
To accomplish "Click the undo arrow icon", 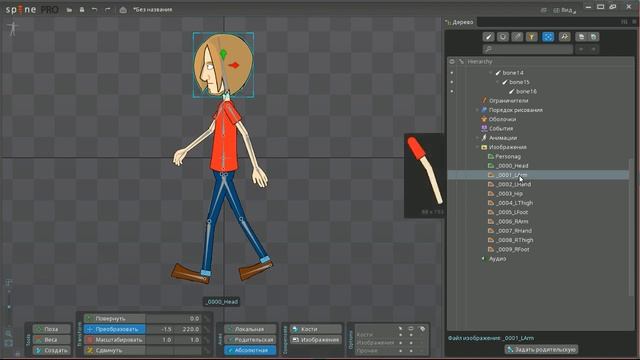I will pos(95,10).
